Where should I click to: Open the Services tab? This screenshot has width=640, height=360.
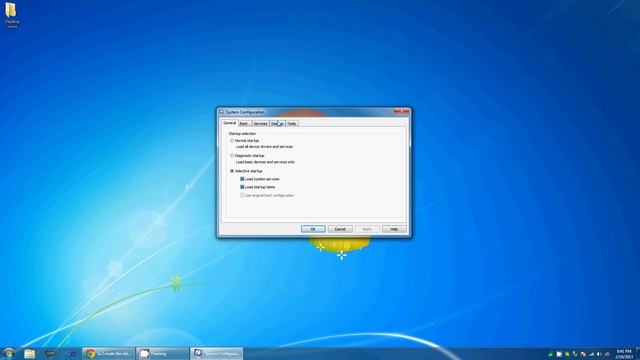260,123
